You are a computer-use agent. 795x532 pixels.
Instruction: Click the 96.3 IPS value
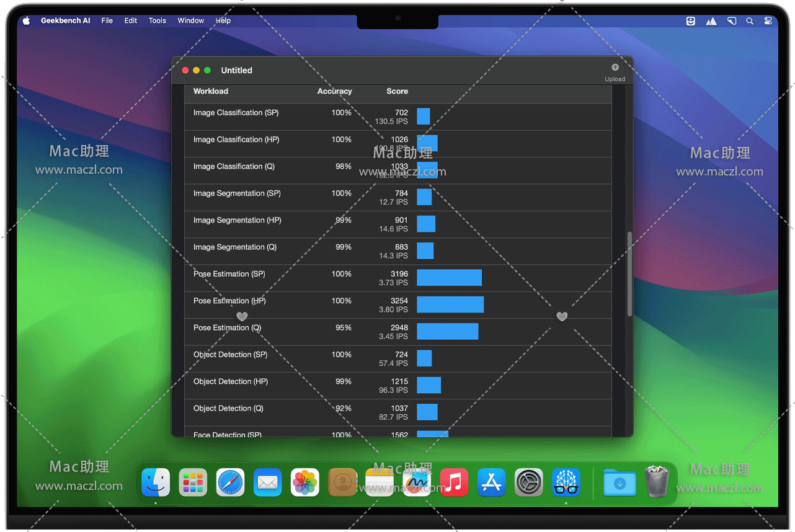pyautogui.click(x=394, y=390)
